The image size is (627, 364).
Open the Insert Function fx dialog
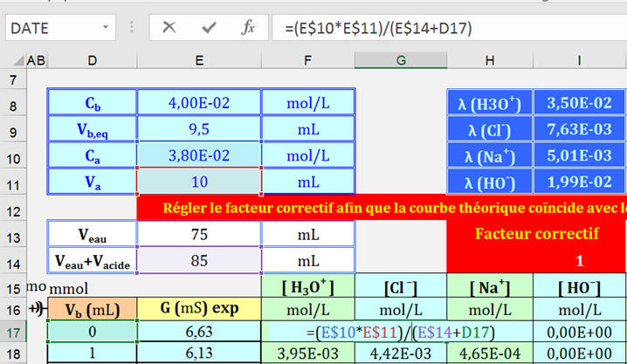coord(248,28)
